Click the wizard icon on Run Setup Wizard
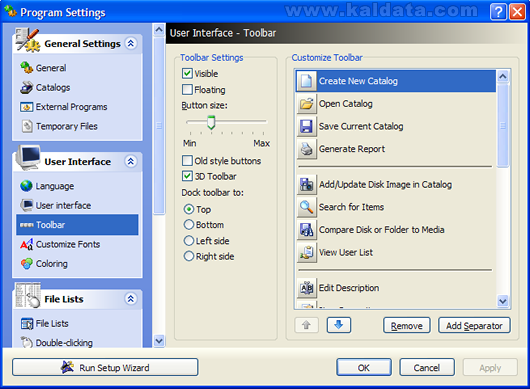 (68, 367)
